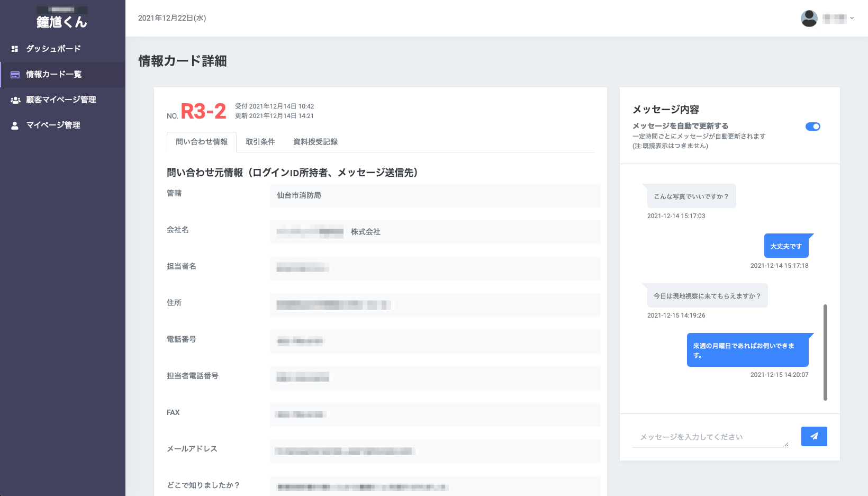The width and height of the screenshot is (868, 496).
Task: Toggle automatic message update switch
Action: [812, 127]
